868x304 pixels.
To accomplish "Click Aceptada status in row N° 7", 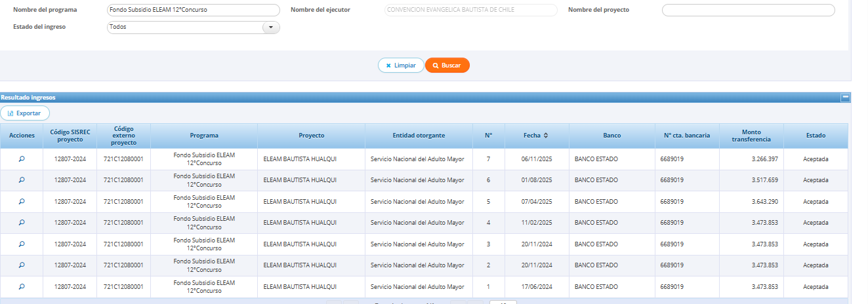I will [816, 159].
